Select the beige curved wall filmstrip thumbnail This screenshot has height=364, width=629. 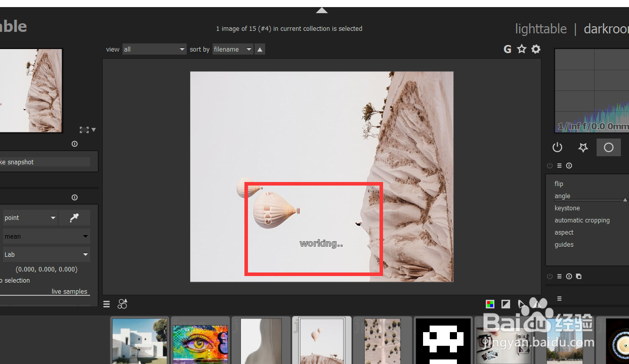click(x=261, y=341)
